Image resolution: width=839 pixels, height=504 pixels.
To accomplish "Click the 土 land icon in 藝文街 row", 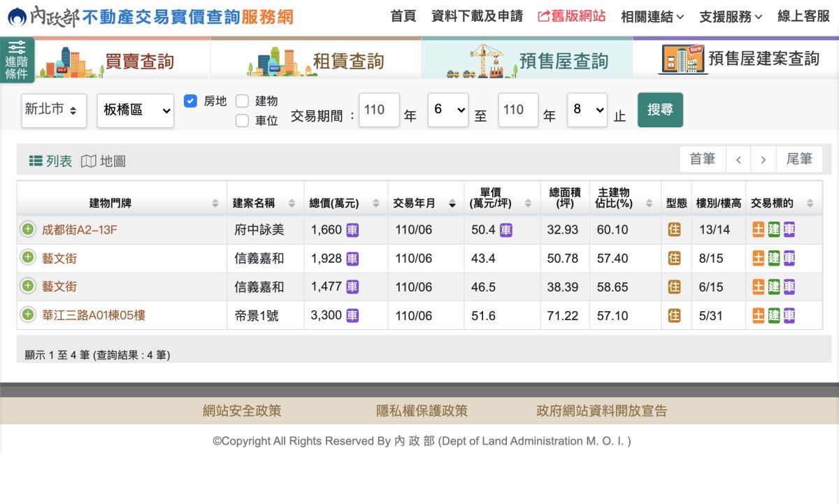I will [x=758, y=258].
